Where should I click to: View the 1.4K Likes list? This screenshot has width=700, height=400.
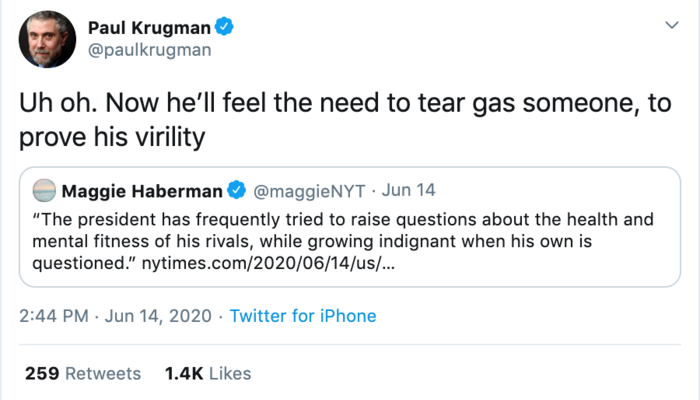(208, 373)
